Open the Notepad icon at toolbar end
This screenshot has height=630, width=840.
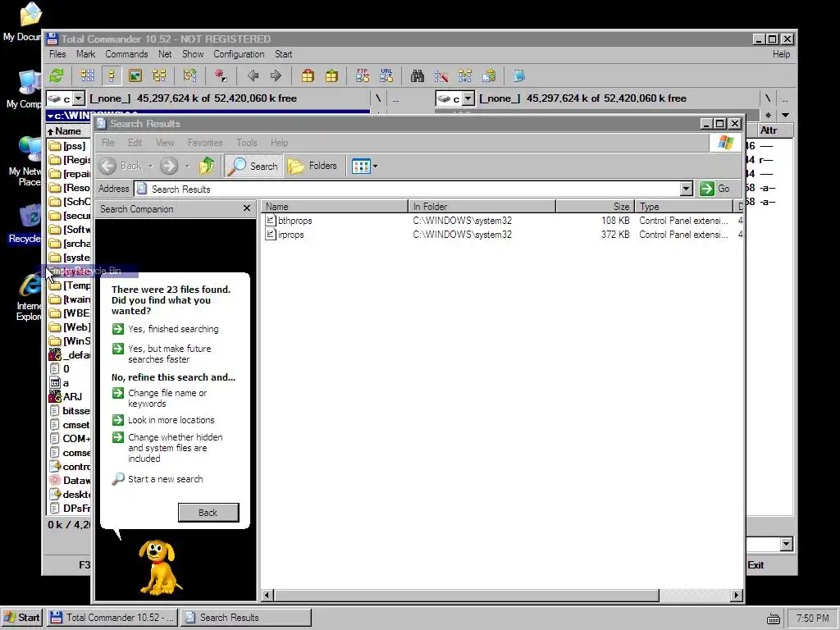(x=519, y=75)
